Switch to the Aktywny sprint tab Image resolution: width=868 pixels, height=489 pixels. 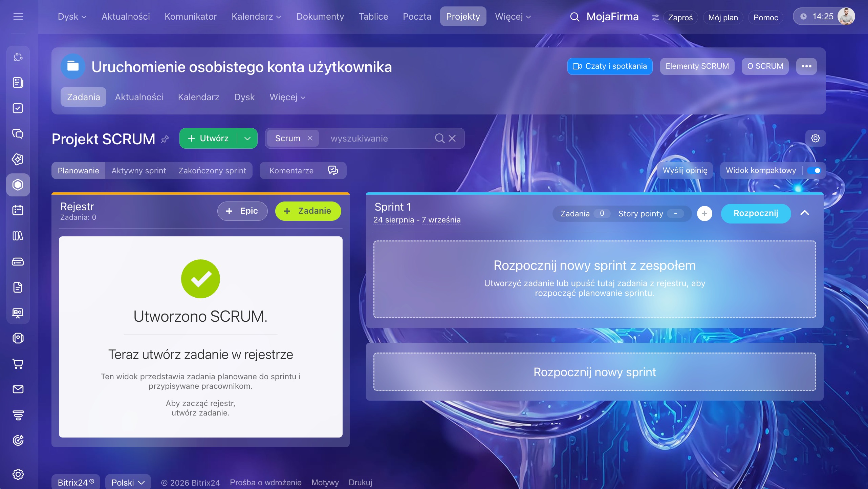pos(139,170)
